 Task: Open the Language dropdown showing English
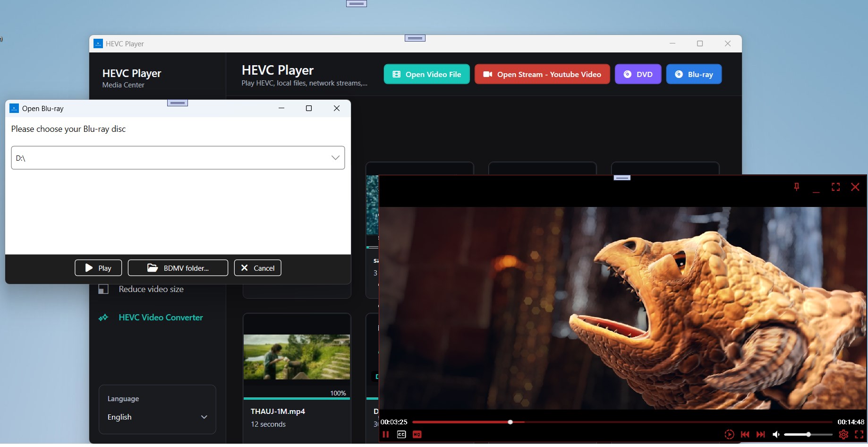(157, 417)
